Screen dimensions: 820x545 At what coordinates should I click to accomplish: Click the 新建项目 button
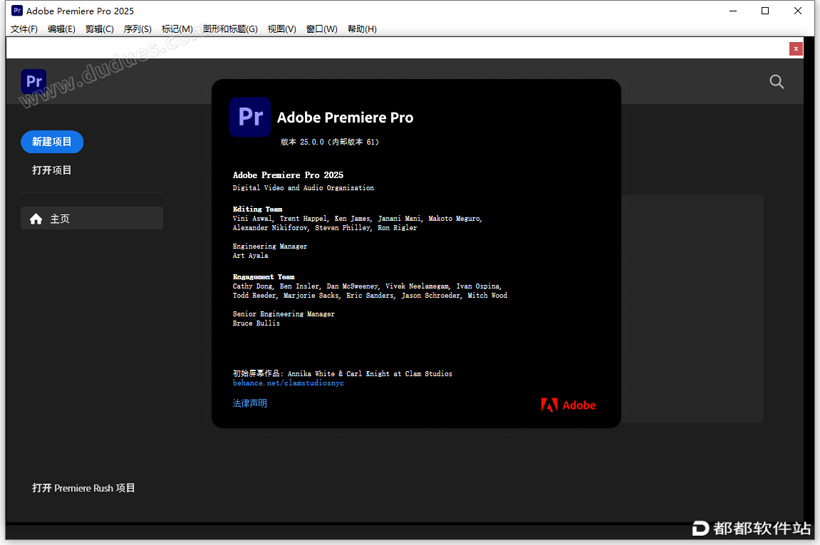point(52,142)
